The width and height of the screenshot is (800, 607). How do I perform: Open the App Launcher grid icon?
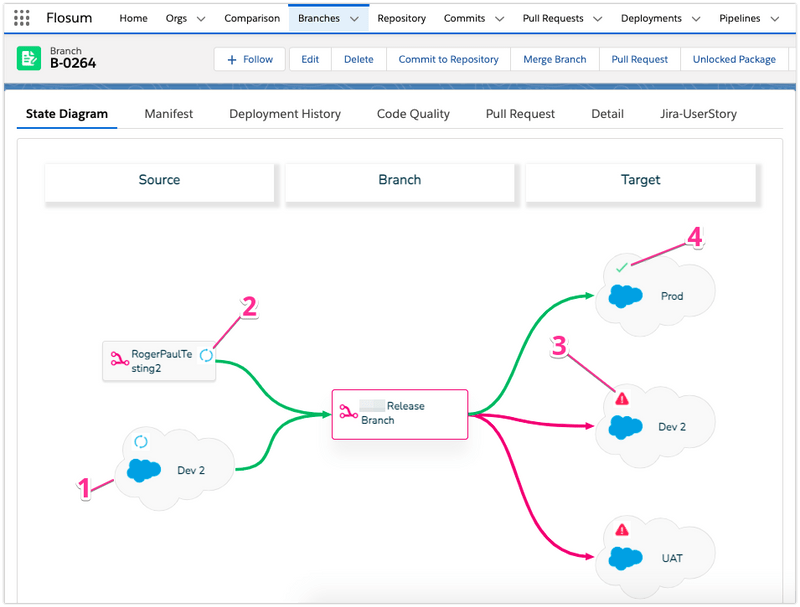21,18
